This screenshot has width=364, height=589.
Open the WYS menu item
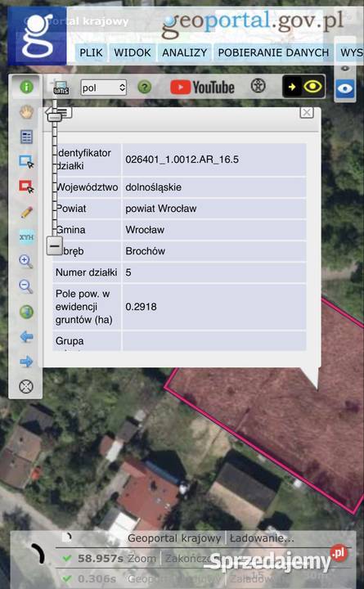pos(351,52)
